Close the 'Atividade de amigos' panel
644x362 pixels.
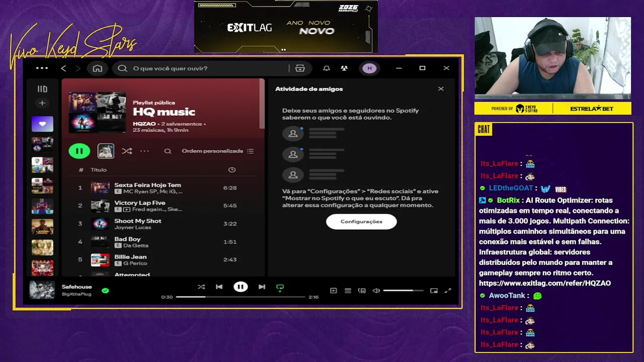pyautogui.click(x=441, y=89)
